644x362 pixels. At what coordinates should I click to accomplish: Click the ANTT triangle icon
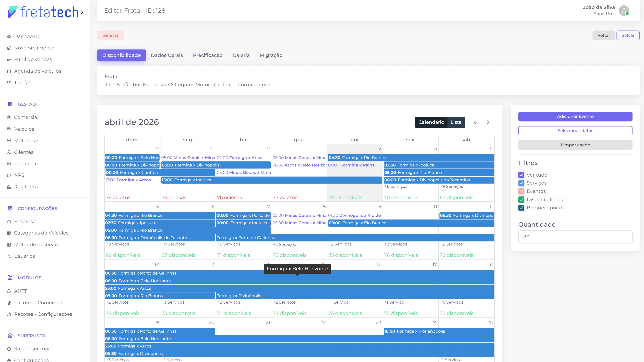click(9, 291)
